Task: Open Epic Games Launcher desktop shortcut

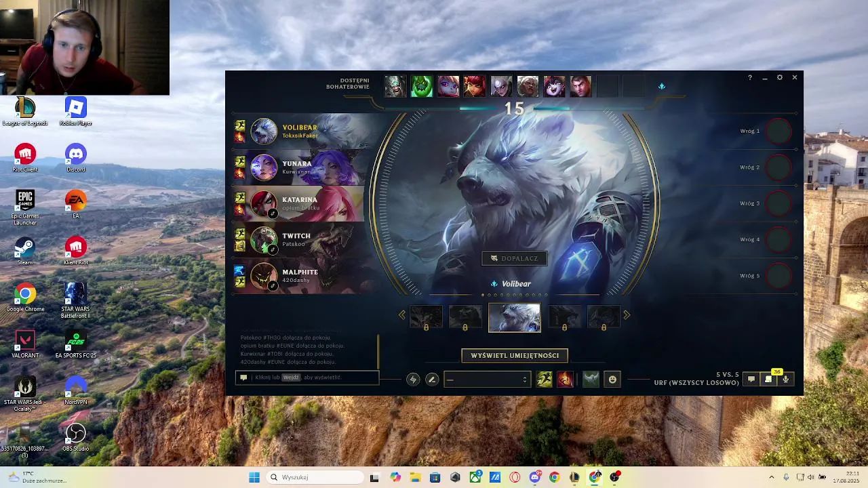Action: point(25,207)
